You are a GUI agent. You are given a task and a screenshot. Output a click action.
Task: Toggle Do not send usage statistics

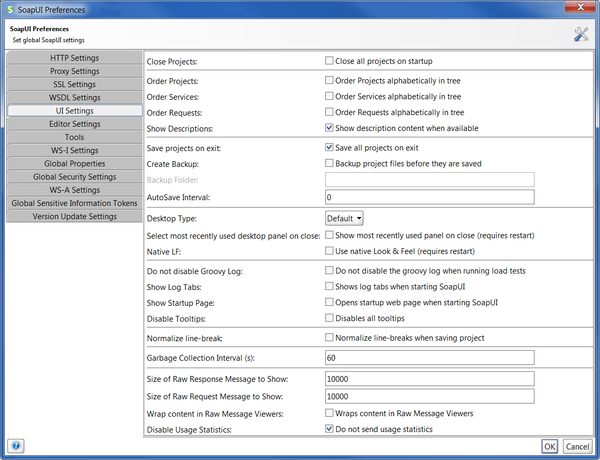tap(330, 429)
